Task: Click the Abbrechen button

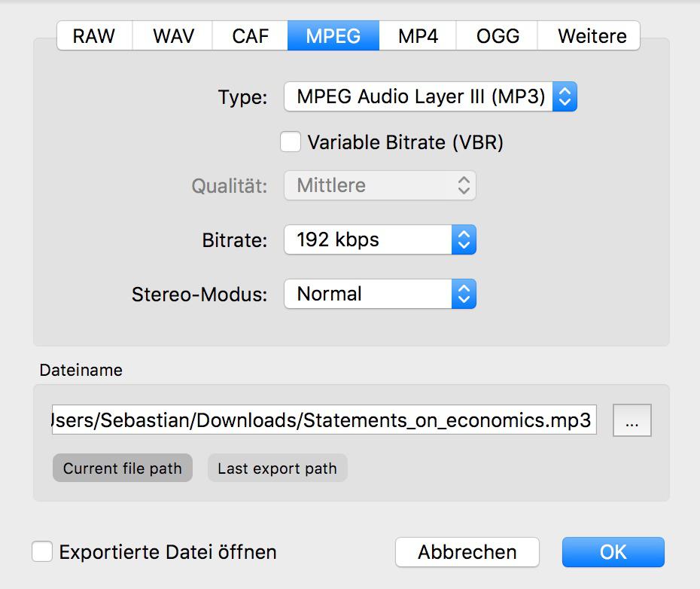Action: pos(467,551)
